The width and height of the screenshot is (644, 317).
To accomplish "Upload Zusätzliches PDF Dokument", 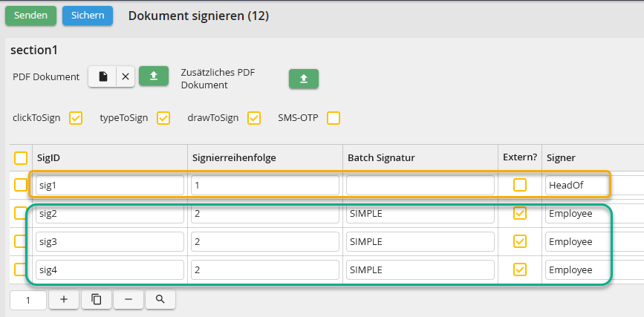I will coord(303,79).
